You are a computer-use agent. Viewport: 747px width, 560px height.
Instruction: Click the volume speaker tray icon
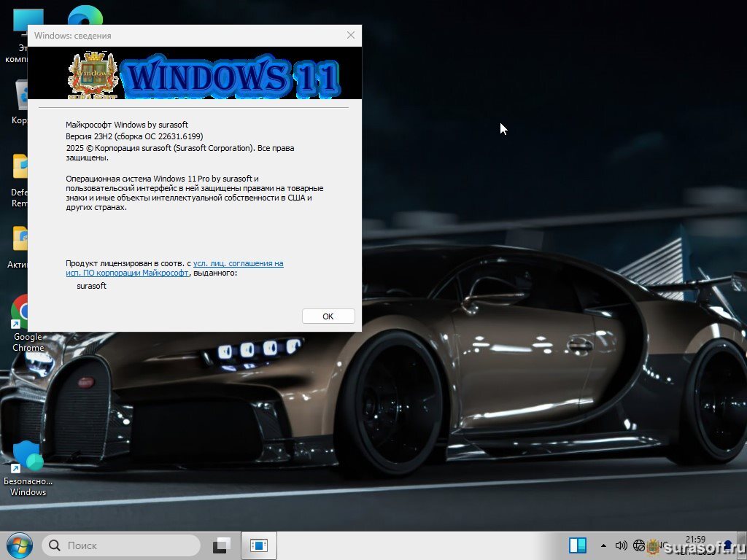(621, 545)
